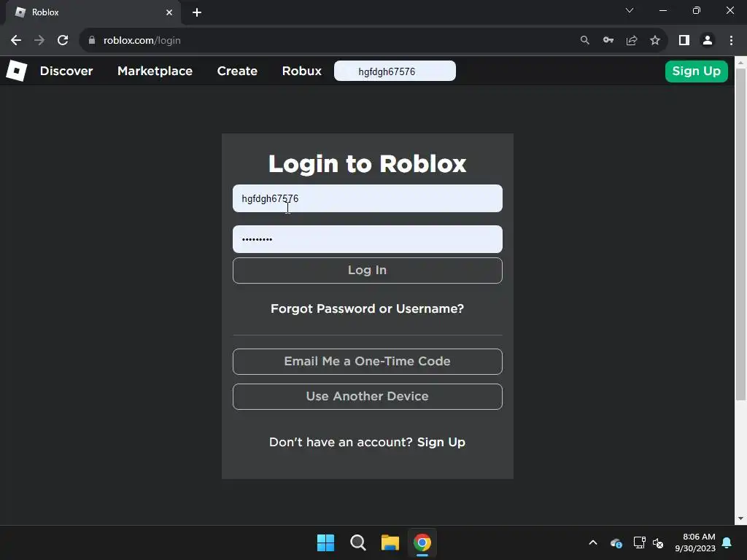Open the Discover menu item

tap(66, 71)
